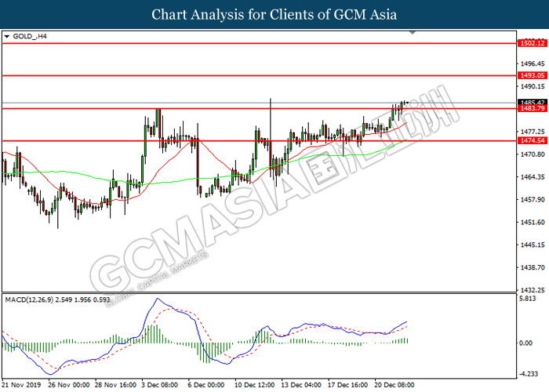Select the 1502.12 resistance price tag
The width and height of the screenshot is (549, 392).
click(531, 43)
